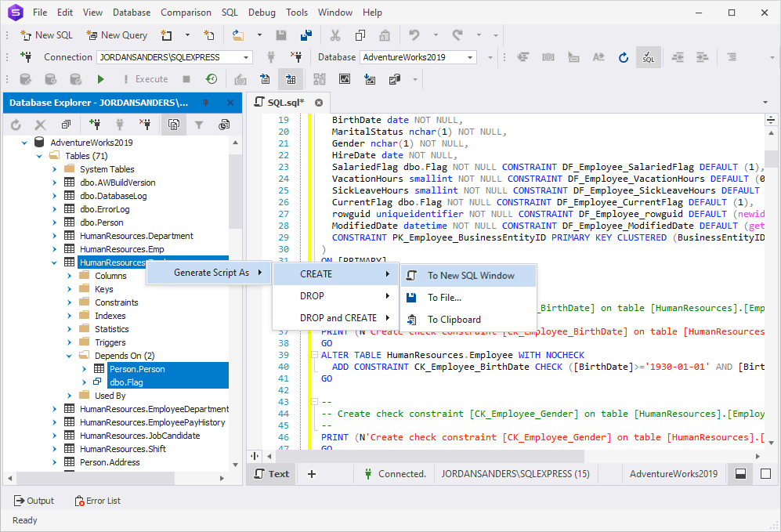Click the Delete x icon in Database Explorer toolbar
This screenshot has height=532, width=781.
(41, 125)
